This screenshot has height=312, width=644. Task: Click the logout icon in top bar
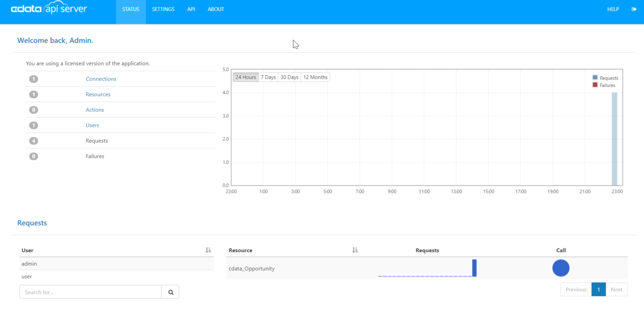[634, 9]
